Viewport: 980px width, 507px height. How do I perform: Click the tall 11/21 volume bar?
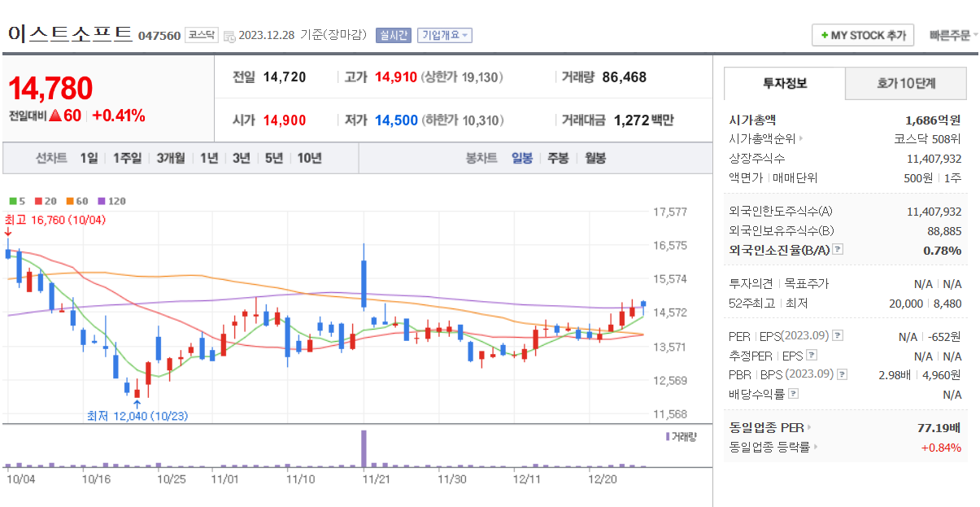click(x=364, y=448)
